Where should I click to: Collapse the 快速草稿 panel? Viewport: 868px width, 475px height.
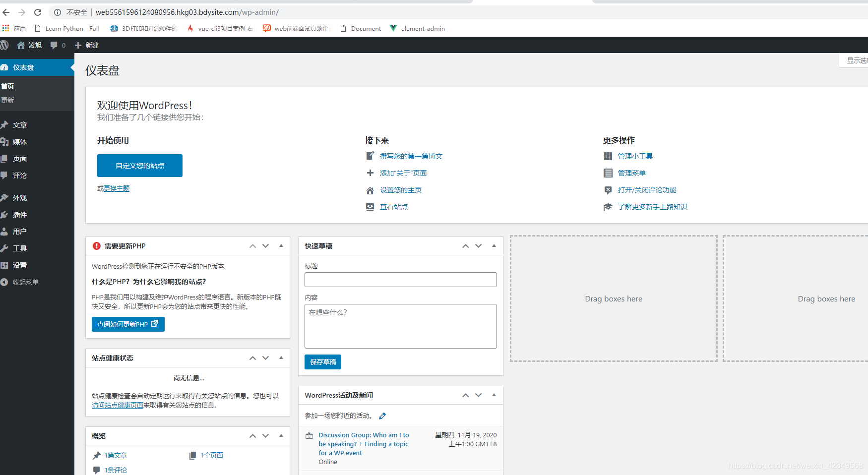pyautogui.click(x=494, y=246)
